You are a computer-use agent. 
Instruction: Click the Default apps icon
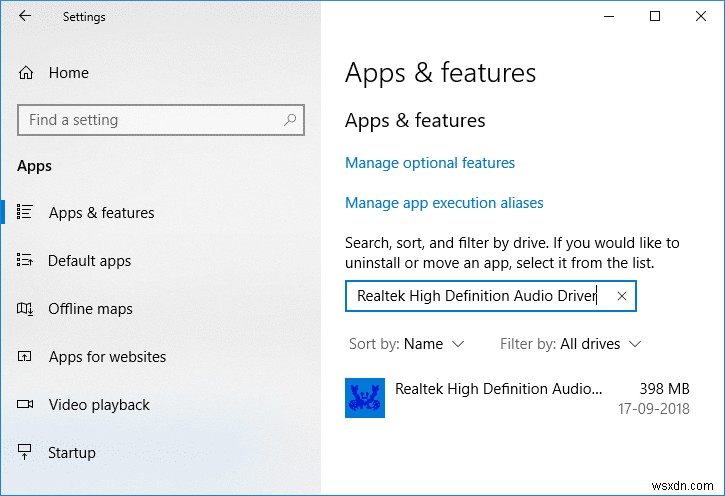point(26,260)
